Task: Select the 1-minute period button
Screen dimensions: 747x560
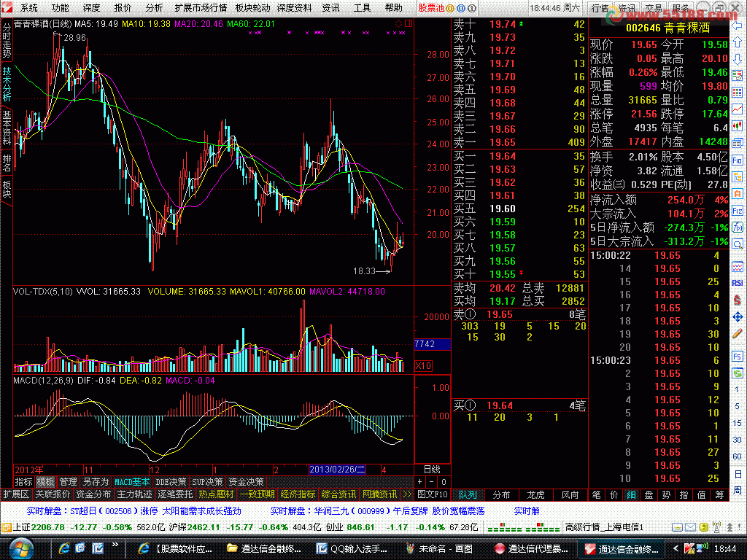Action: pos(738,389)
